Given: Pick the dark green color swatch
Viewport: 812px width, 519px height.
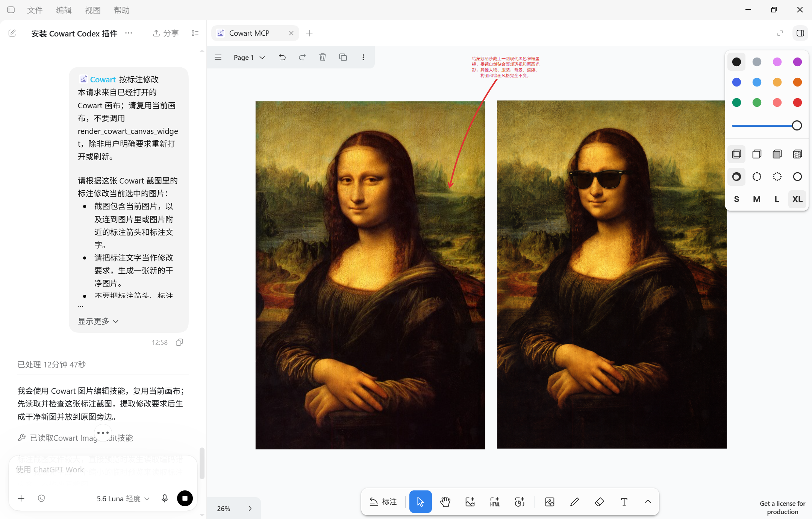Looking at the screenshot, I should pos(736,102).
